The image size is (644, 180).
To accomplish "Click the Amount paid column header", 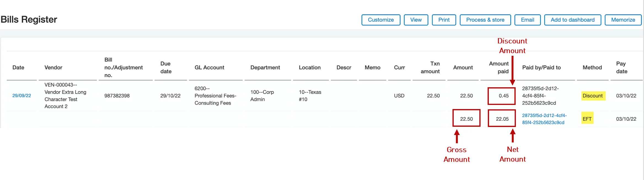I will [x=499, y=67].
